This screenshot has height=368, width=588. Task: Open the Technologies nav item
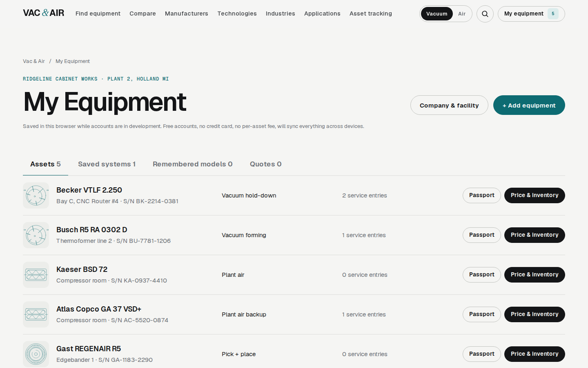tap(237, 13)
